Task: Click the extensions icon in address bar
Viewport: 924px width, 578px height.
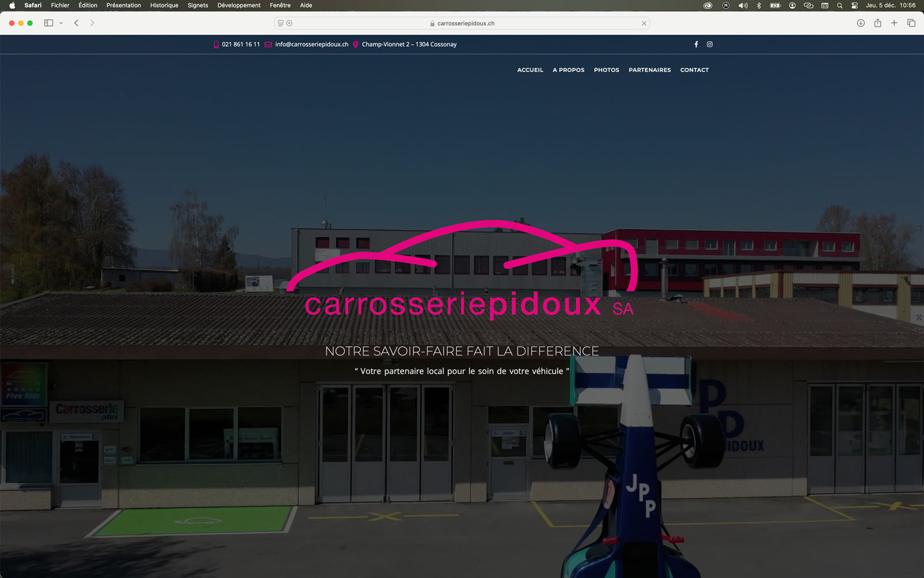Action: [289, 23]
